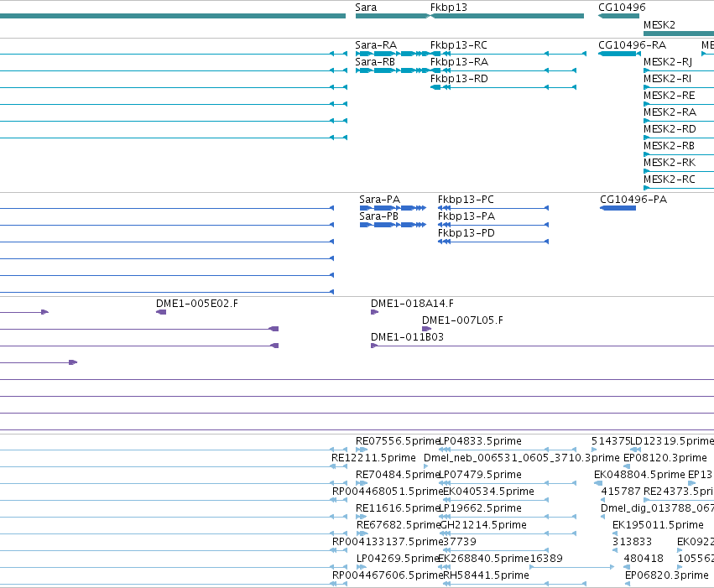714x588 pixels.
Task: Select the Fkbp13-PC protein feature
Action: pos(493,208)
